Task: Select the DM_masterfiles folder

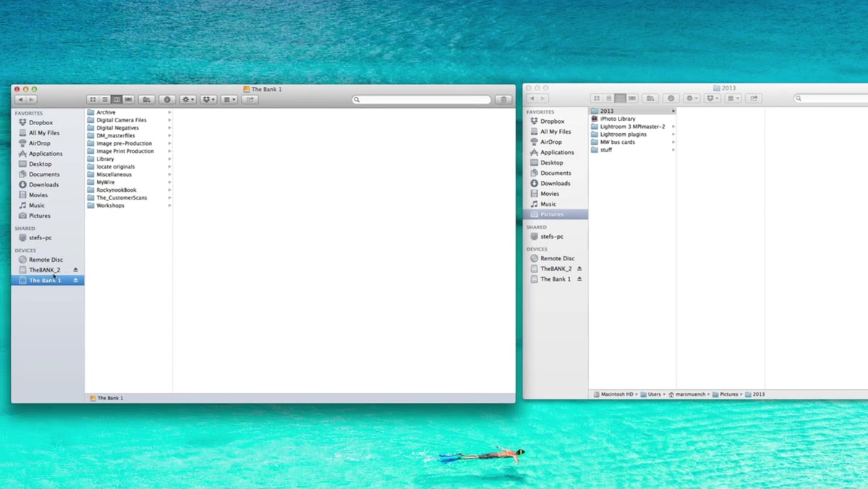Action: point(116,136)
